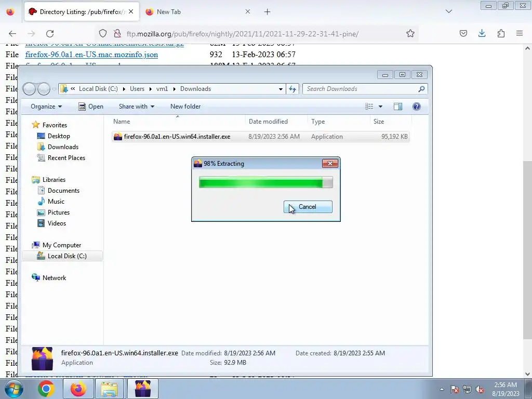
Task: Open Libraries in navigation pane
Action: click(x=48, y=179)
